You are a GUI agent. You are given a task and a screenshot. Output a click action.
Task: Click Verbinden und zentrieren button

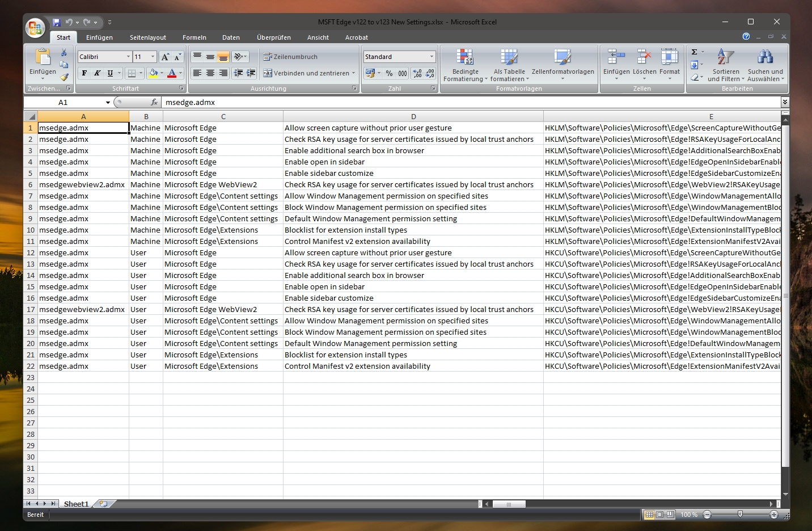tap(309, 73)
